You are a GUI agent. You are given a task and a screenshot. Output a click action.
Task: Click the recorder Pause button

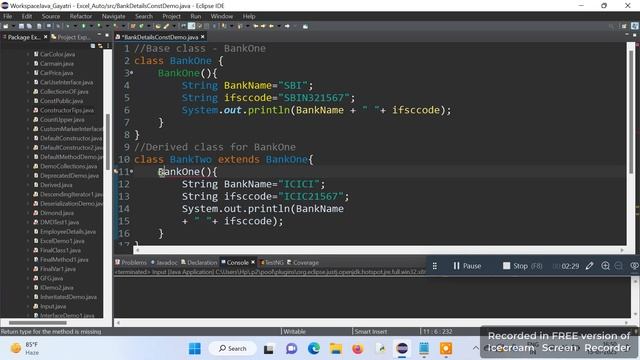tap(467, 266)
